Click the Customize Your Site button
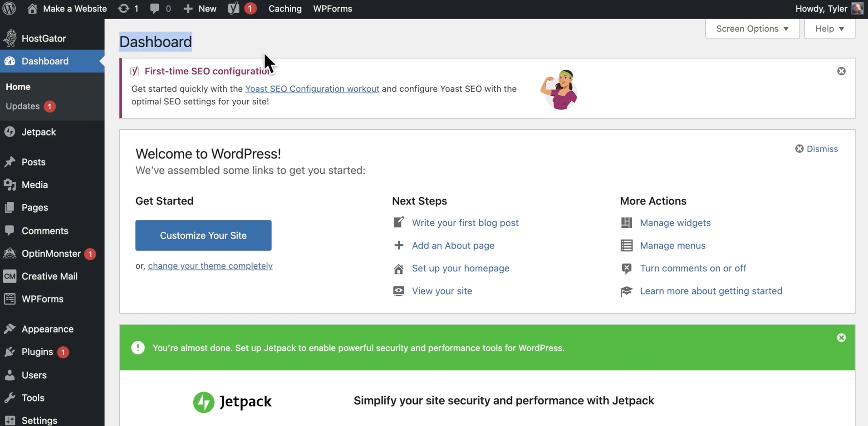This screenshot has width=868, height=426. [x=203, y=235]
